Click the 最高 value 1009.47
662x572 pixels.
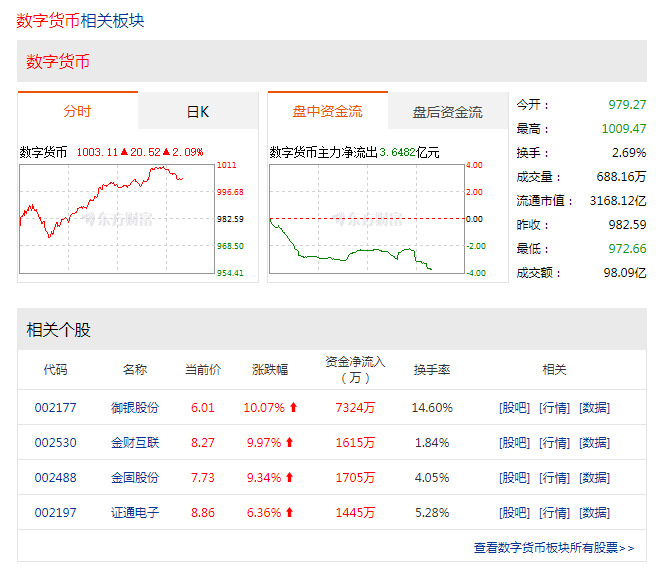[x=624, y=128]
